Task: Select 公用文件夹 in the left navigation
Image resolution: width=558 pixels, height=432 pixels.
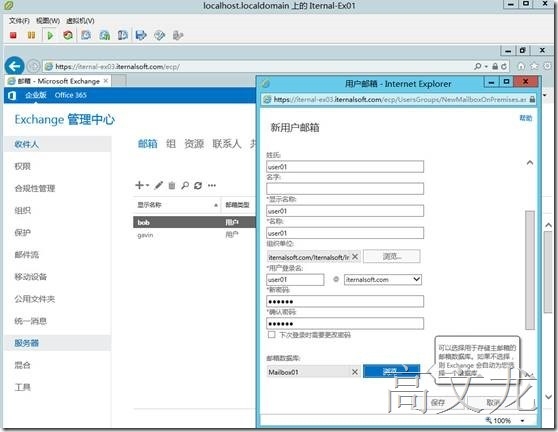Action: coord(35,299)
